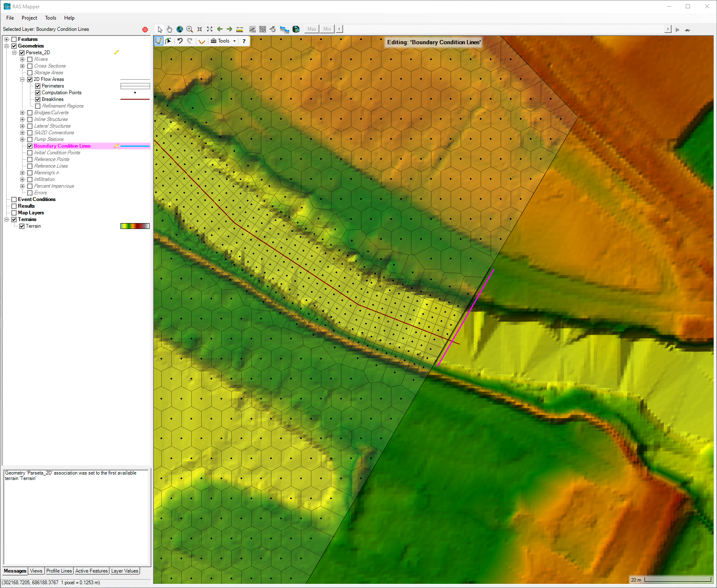Click the globe full-extent icon

coord(180,29)
